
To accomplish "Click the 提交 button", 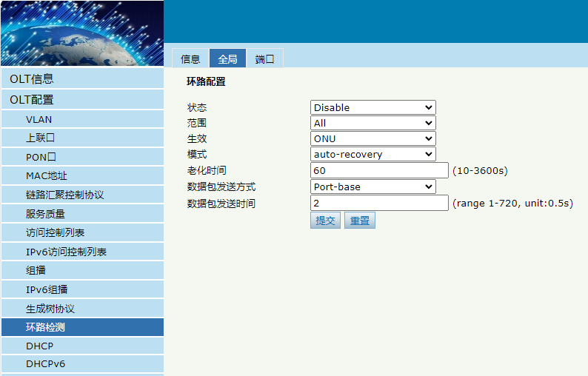I will 325,221.
